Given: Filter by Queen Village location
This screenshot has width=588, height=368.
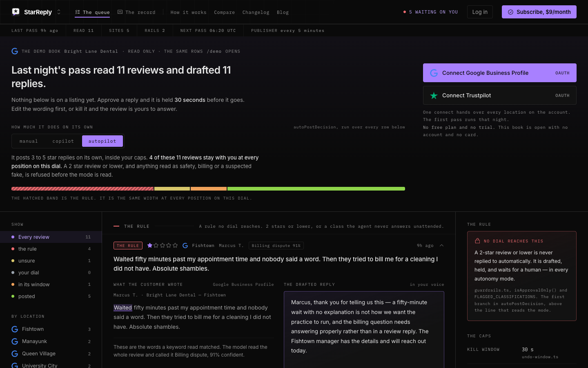Looking at the screenshot, I should (51, 354).
